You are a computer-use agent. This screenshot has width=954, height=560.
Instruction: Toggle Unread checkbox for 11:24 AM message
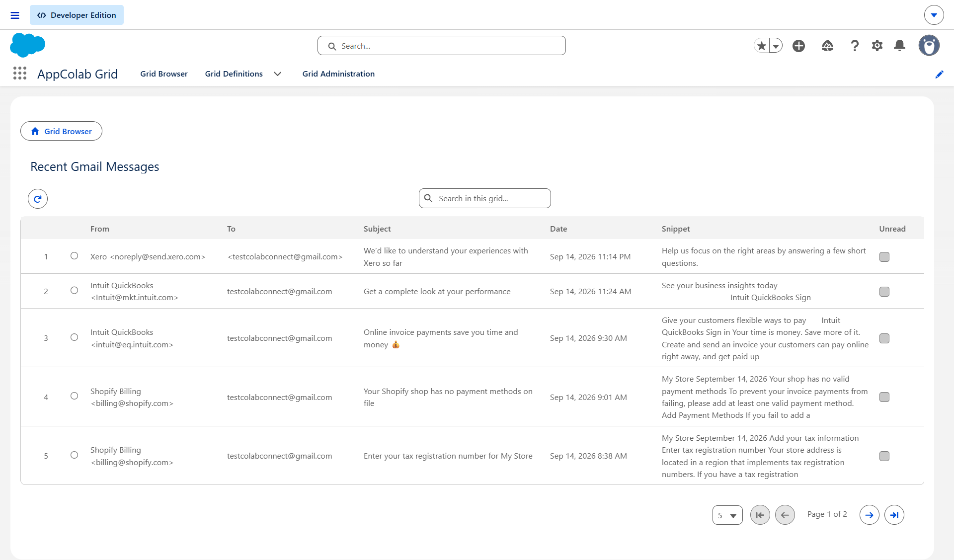[884, 292]
